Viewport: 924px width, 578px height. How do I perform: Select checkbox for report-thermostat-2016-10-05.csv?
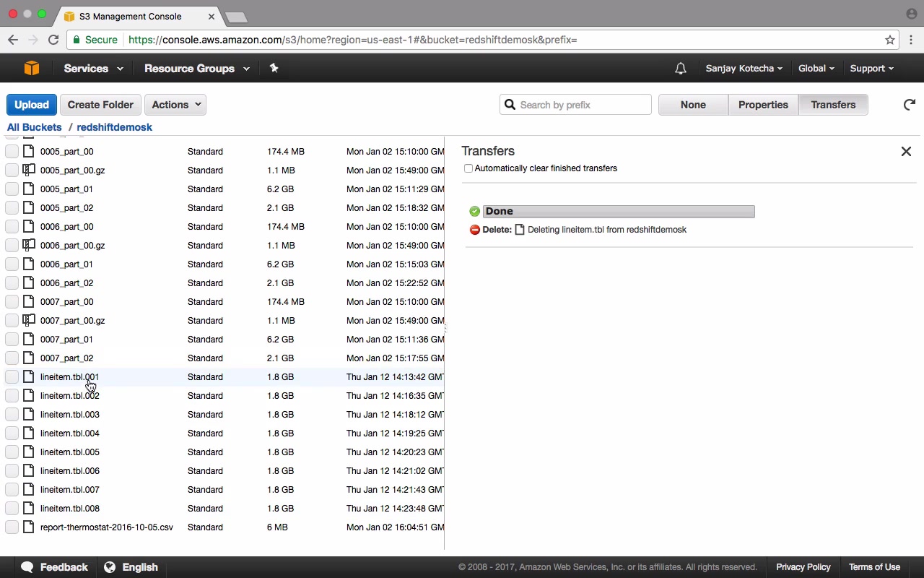[x=12, y=527]
